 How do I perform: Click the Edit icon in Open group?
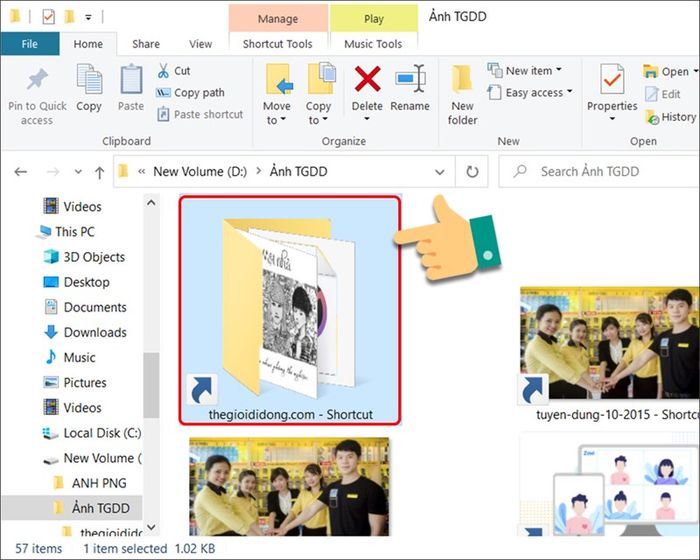(651, 94)
